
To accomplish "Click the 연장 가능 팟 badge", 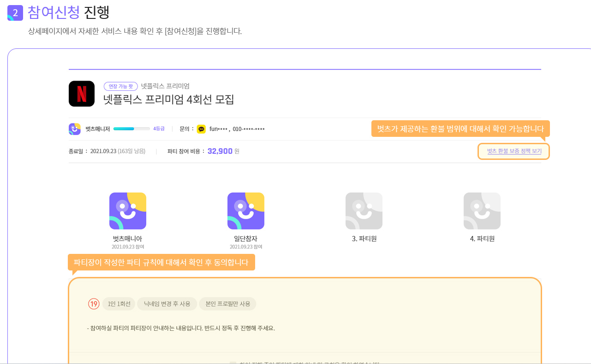I will tap(121, 86).
